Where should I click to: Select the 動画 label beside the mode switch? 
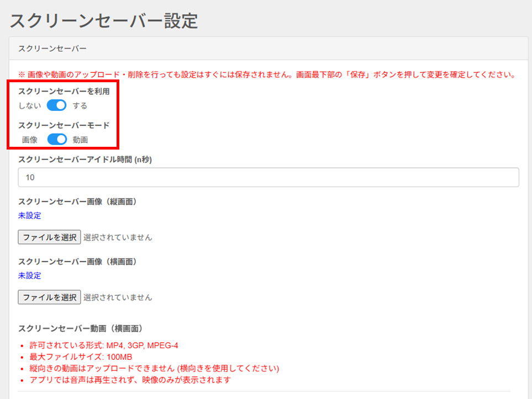(80, 140)
